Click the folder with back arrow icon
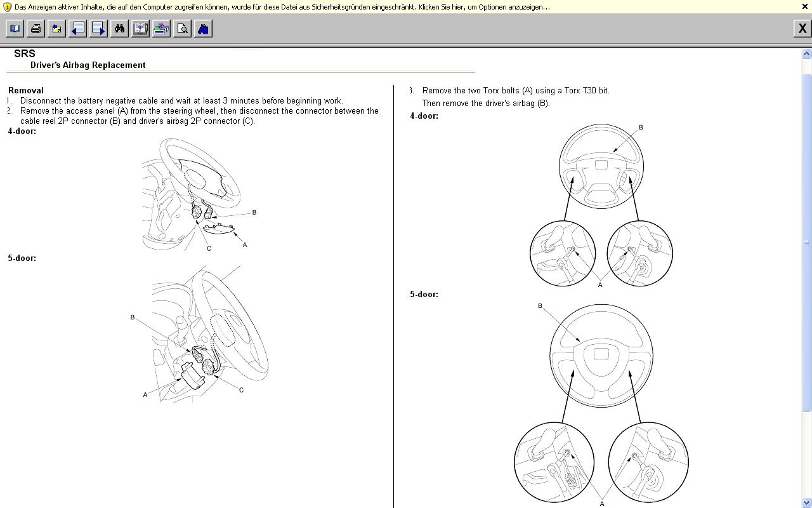812x508 pixels. point(56,29)
